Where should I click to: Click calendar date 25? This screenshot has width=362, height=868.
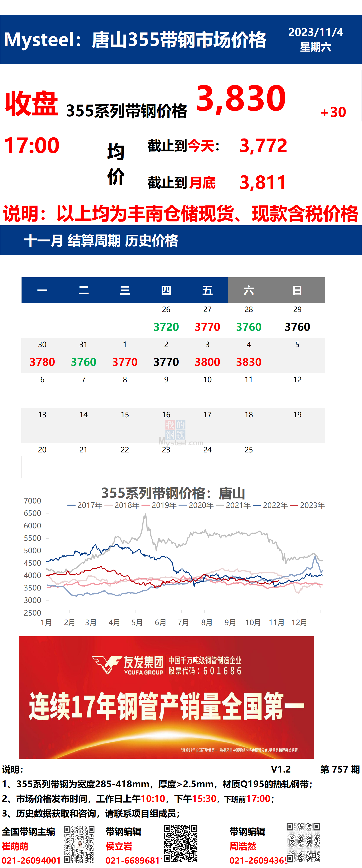pos(249,450)
